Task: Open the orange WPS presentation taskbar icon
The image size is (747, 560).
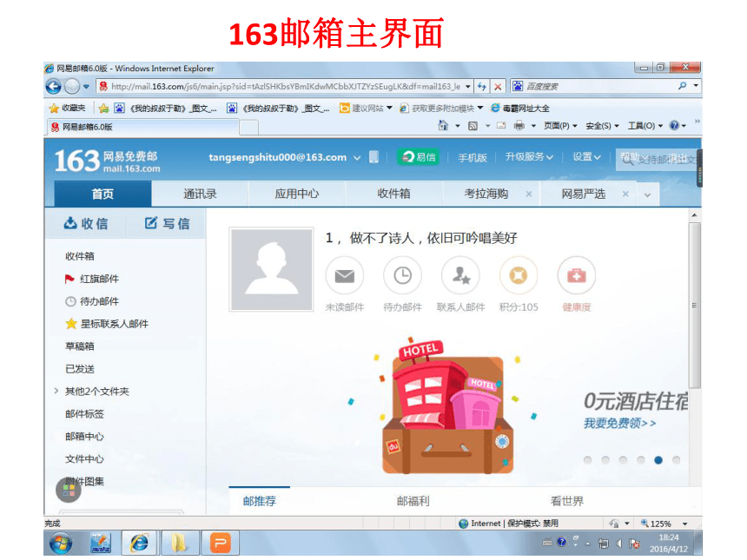Action: (220, 543)
